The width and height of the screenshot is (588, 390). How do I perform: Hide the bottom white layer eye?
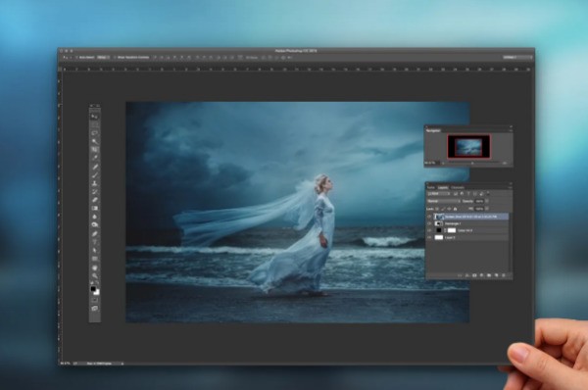429,237
